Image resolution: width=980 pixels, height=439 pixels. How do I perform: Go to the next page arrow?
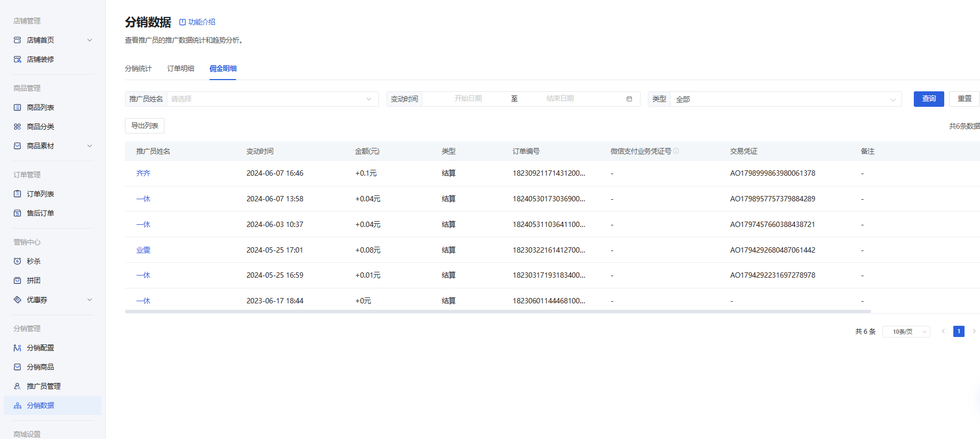point(974,332)
